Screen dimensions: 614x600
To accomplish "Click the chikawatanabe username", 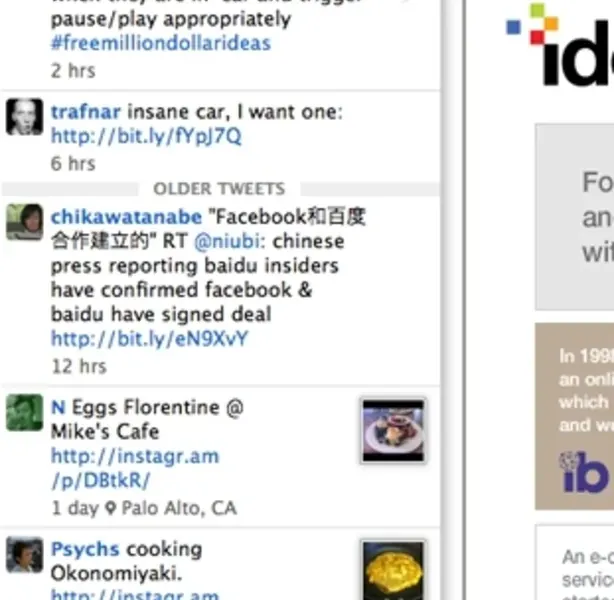I will pos(126,217).
